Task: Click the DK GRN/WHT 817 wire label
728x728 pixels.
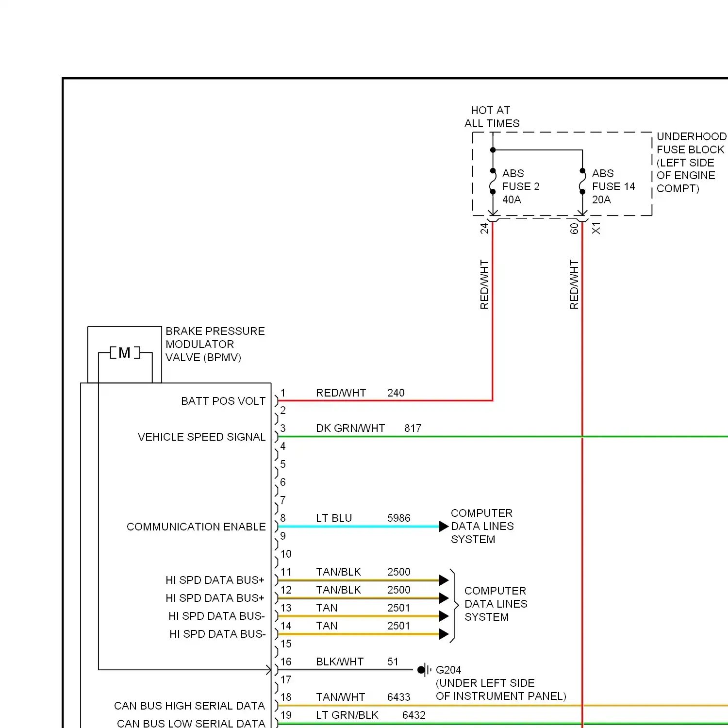Action: click(x=368, y=428)
